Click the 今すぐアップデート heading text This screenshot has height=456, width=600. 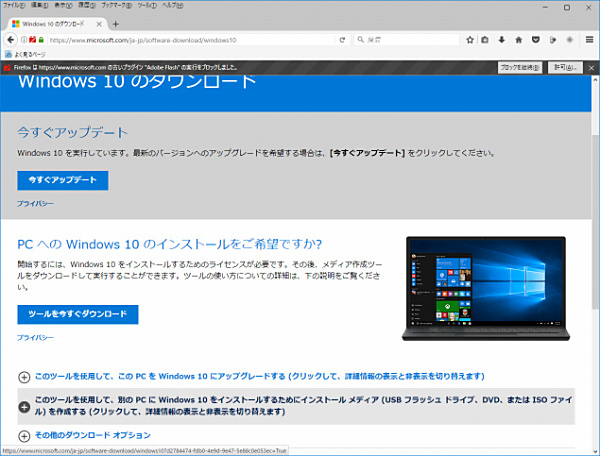pyautogui.click(x=72, y=132)
